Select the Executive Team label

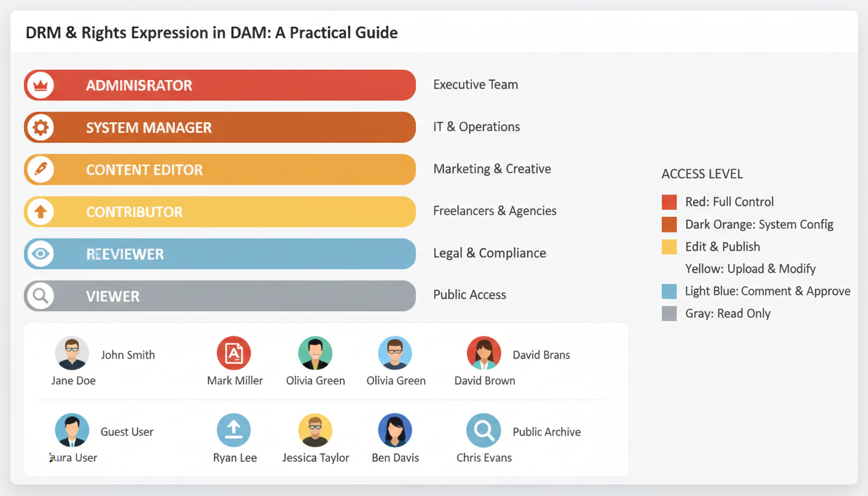pyautogui.click(x=475, y=85)
